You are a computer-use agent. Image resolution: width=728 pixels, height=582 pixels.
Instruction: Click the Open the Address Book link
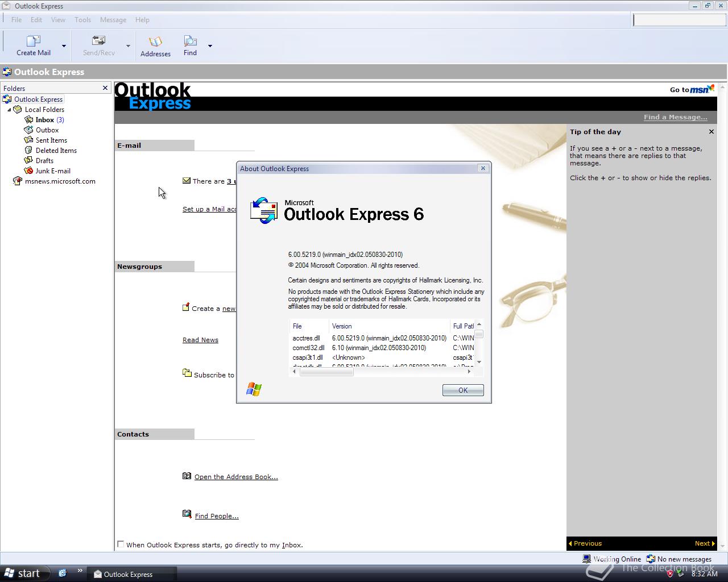click(x=236, y=477)
